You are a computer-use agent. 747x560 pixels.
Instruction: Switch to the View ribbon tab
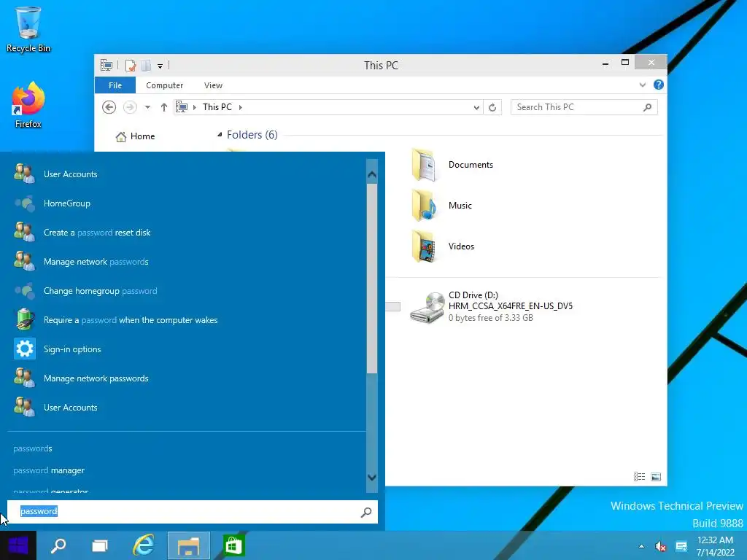[x=213, y=85]
